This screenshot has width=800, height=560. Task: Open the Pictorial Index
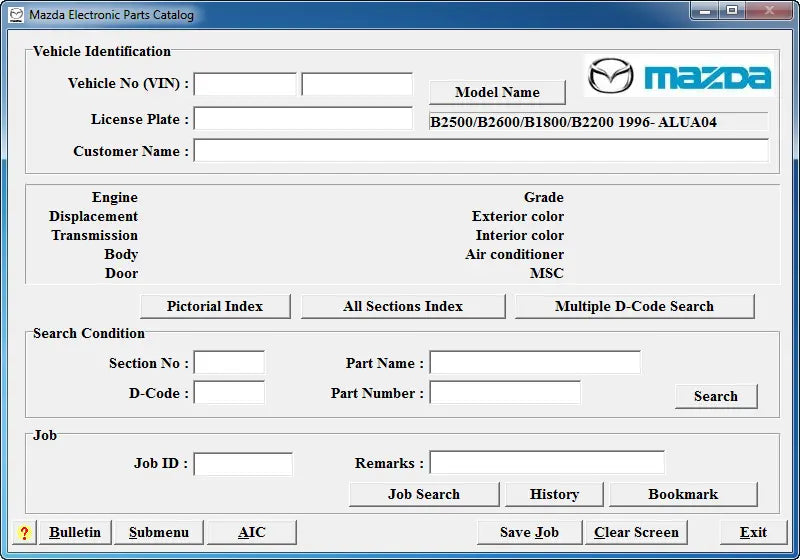(215, 307)
